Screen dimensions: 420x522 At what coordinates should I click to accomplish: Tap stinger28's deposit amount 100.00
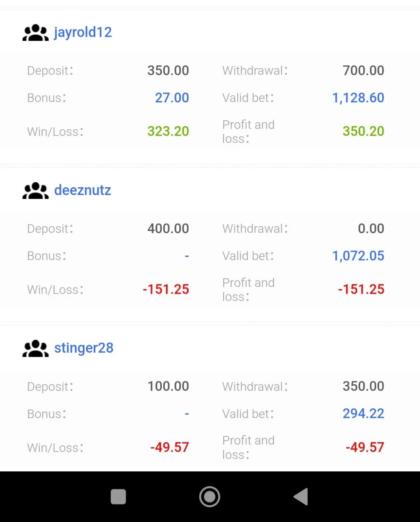click(x=168, y=386)
